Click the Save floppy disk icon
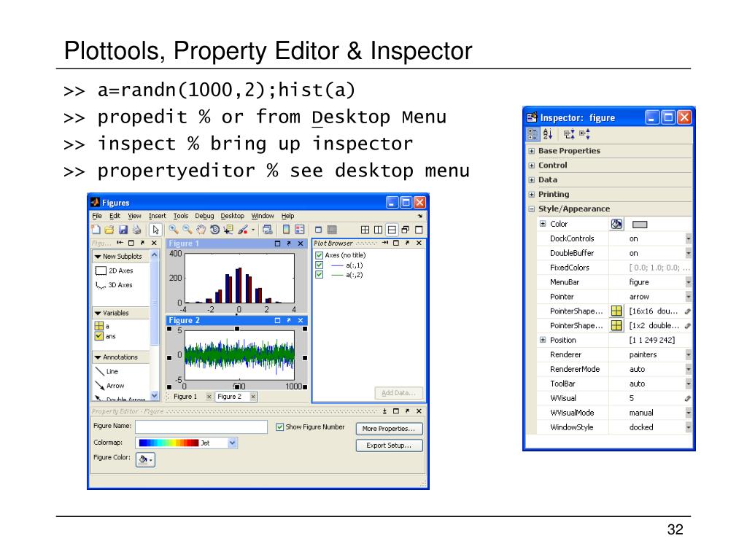 pyautogui.click(x=123, y=230)
